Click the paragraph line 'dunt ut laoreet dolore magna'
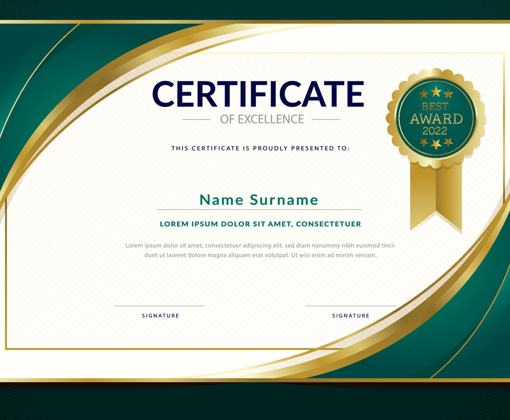The height and width of the screenshot is (420, 510). tap(260, 255)
